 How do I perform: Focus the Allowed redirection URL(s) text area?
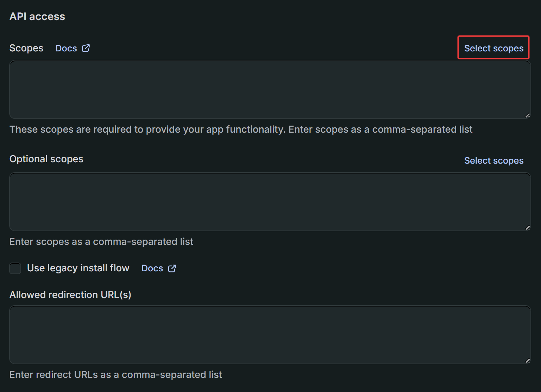(x=270, y=335)
